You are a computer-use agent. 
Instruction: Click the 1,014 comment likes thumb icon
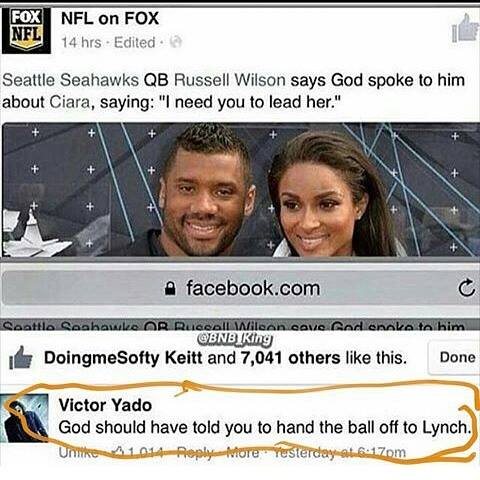coord(119,452)
